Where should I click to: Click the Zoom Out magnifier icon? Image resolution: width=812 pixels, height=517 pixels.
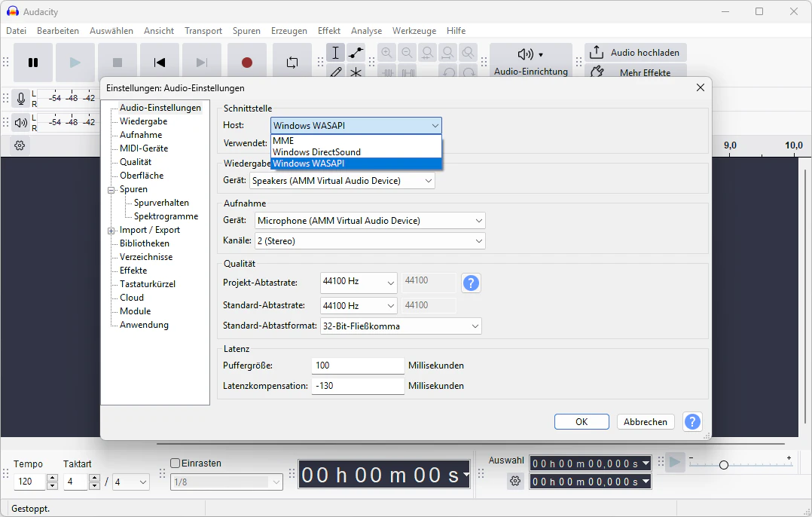[x=407, y=53]
